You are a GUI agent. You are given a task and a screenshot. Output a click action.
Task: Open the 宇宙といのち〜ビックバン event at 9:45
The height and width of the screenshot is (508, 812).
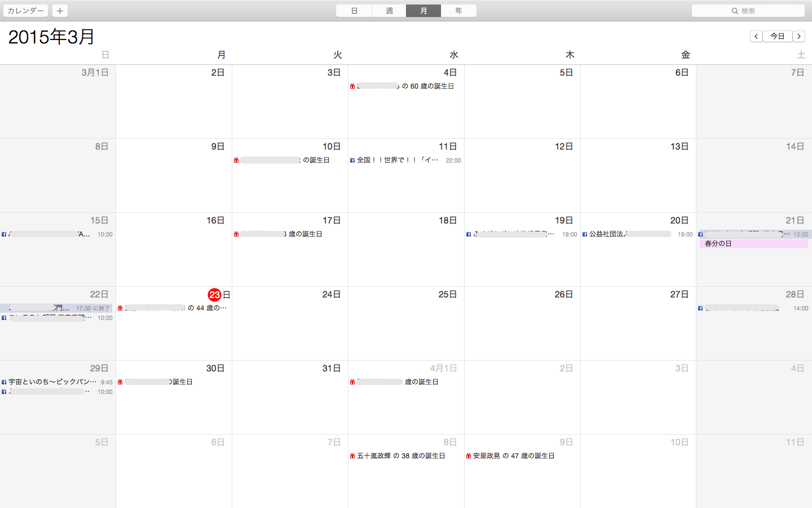57,382
